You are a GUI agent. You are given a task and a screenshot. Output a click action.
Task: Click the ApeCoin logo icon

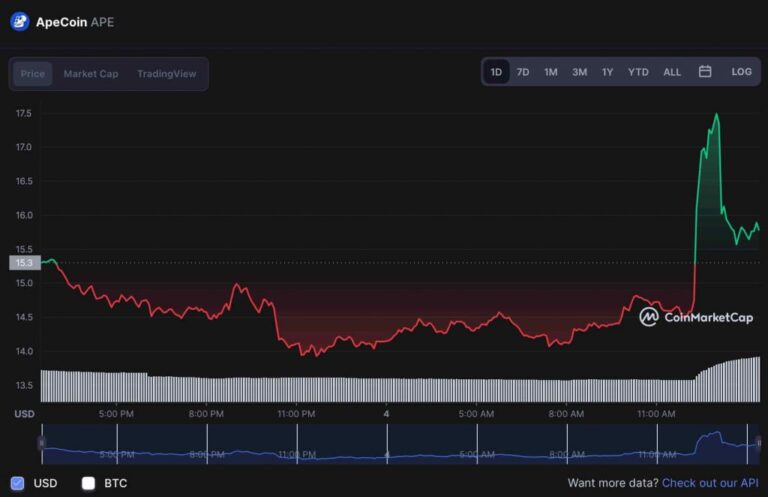click(20, 22)
